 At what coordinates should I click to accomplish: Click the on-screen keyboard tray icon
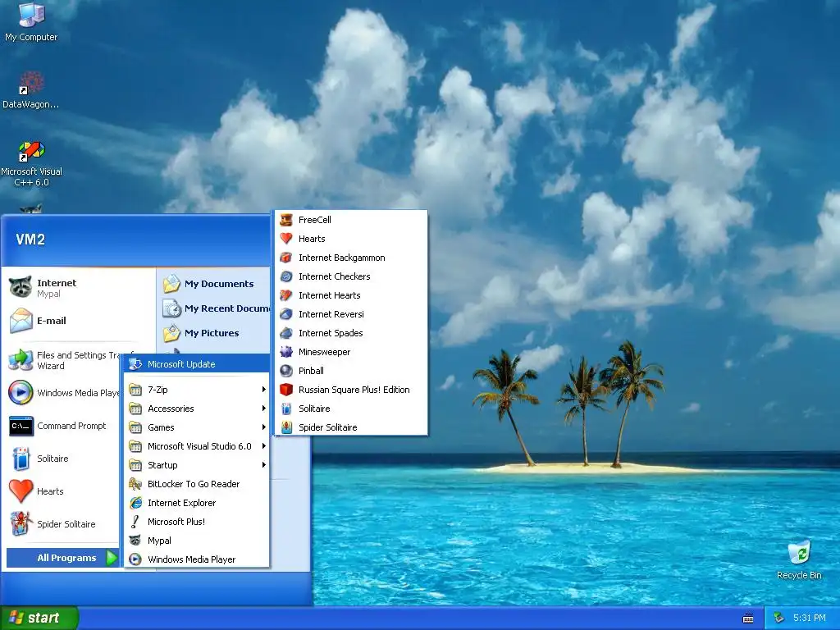[748, 619]
